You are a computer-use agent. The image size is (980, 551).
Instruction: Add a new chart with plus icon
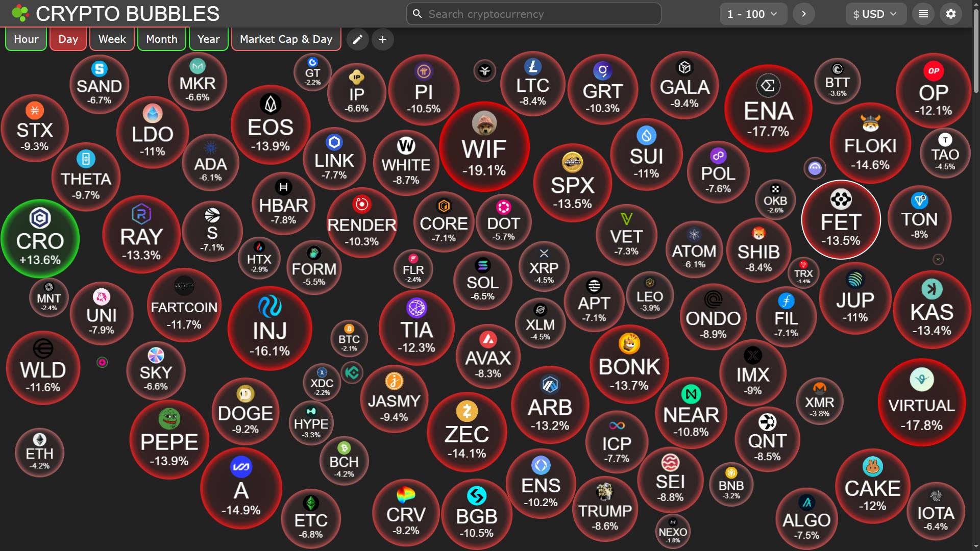[383, 39]
